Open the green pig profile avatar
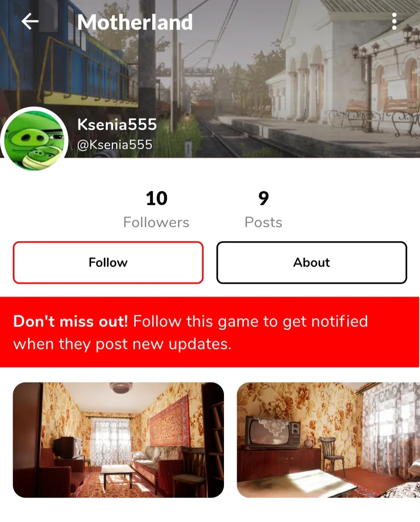This screenshot has width=420, height=522. tap(35, 140)
